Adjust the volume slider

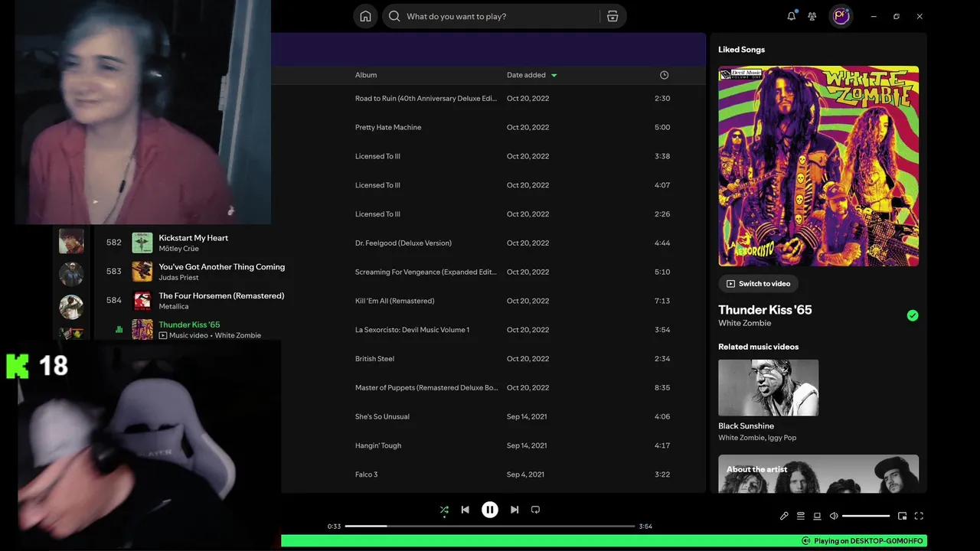866,516
